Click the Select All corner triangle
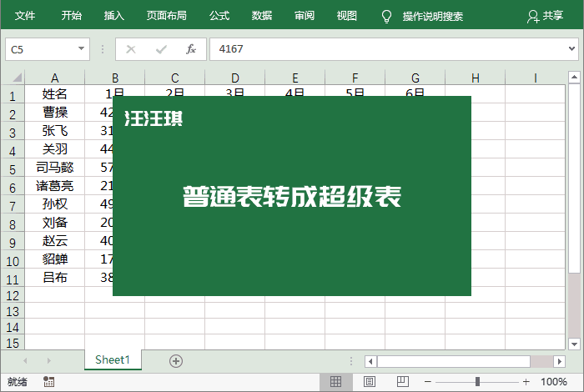This screenshot has width=584, height=392. [18, 78]
